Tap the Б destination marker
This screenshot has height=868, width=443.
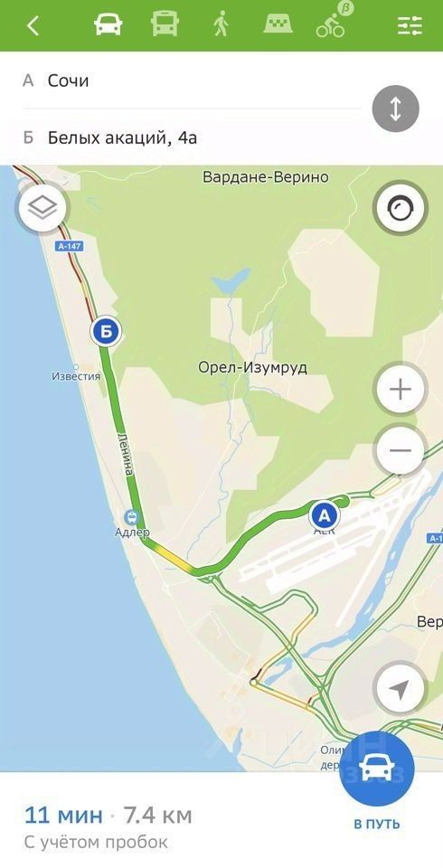pos(105,332)
